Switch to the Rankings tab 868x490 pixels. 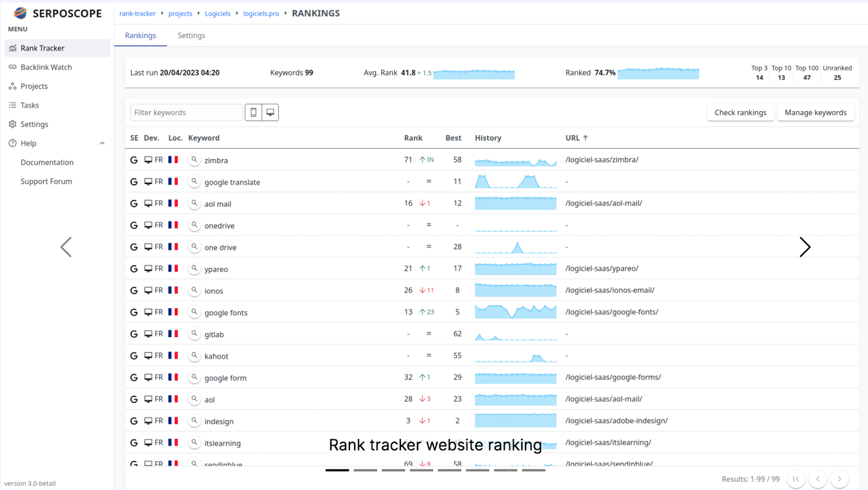tap(141, 35)
